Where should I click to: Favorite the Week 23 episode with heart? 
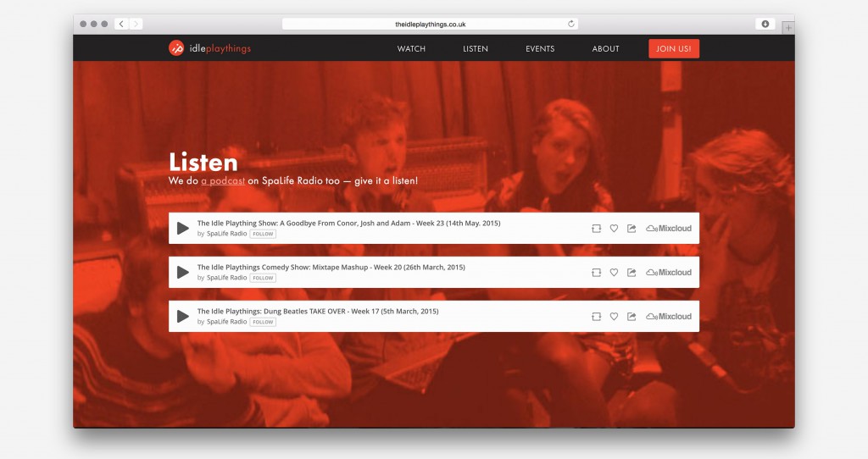click(614, 229)
